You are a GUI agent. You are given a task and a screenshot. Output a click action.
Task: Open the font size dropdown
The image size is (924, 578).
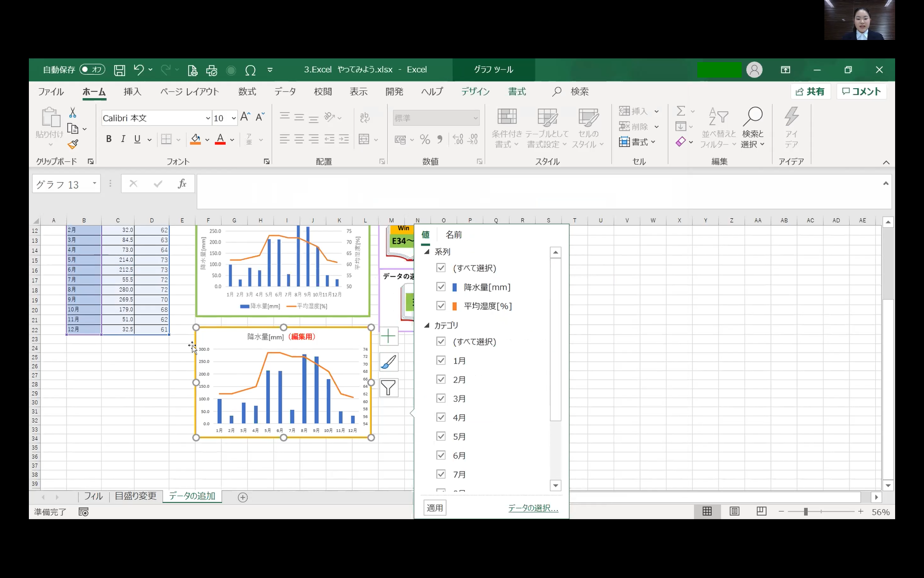pos(233,118)
